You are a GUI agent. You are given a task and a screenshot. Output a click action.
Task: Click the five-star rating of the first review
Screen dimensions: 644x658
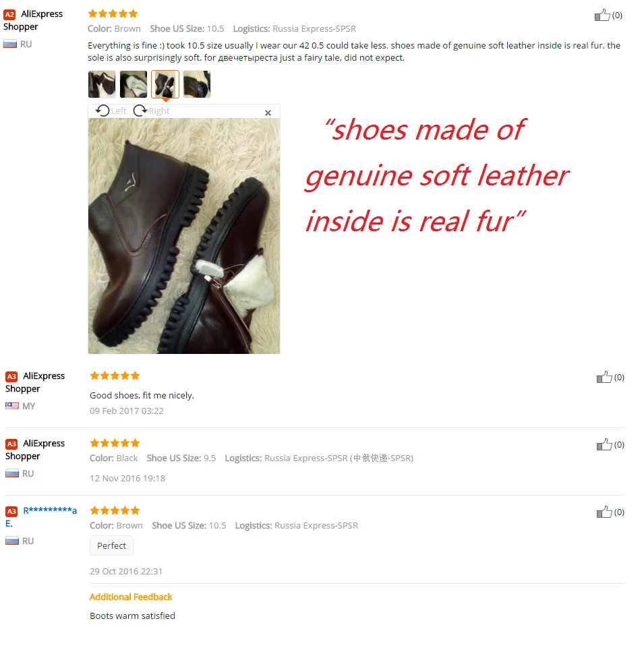(113, 14)
